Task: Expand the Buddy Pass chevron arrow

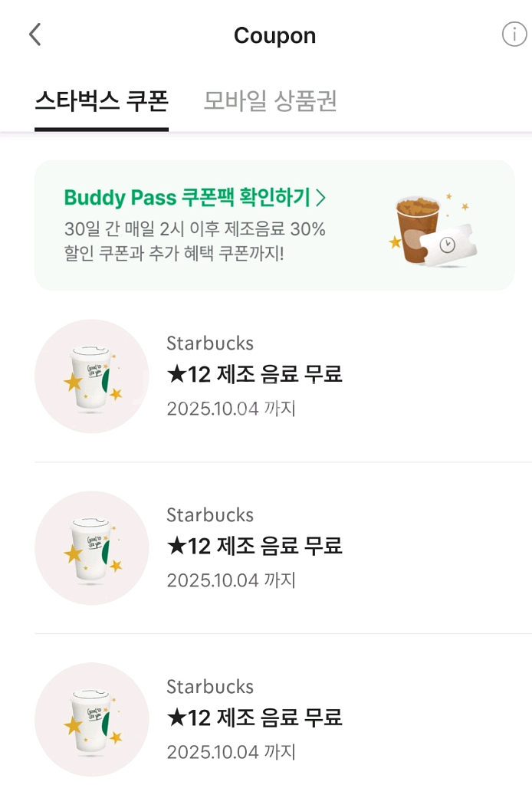Action: (320, 198)
